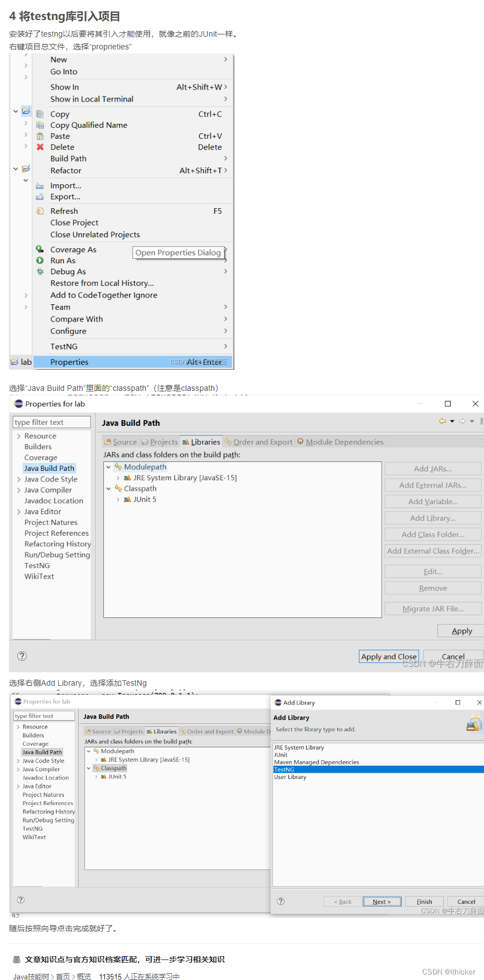Open the TestNG context submenu

[132, 346]
